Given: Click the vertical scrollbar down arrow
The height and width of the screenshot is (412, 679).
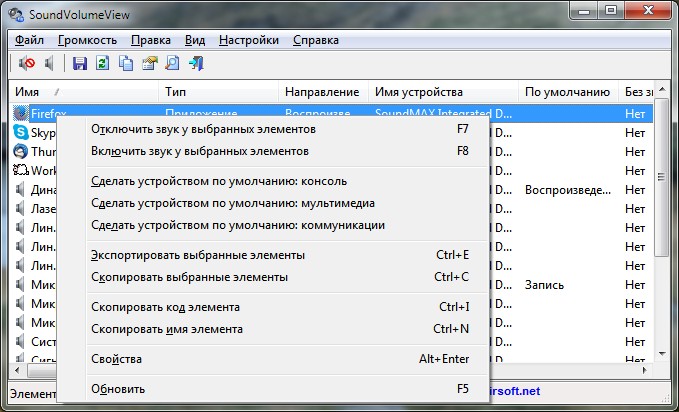Looking at the screenshot, I should [662, 354].
